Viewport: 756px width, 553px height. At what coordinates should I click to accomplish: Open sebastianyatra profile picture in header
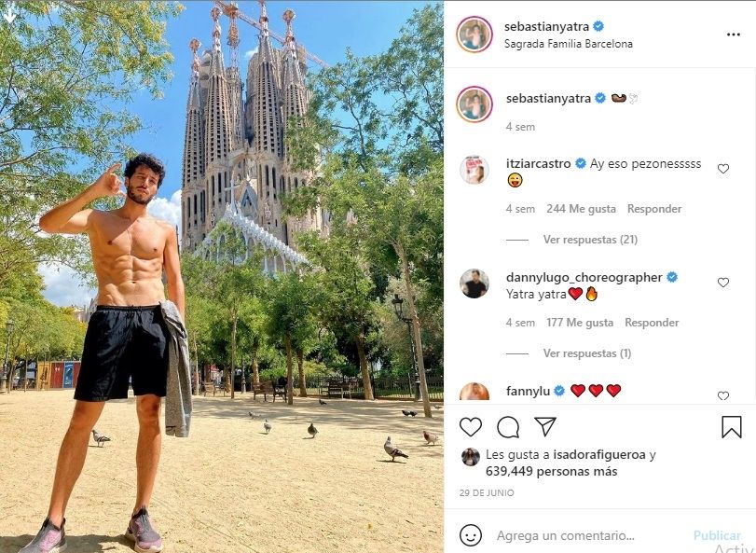pyautogui.click(x=474, y=35)
